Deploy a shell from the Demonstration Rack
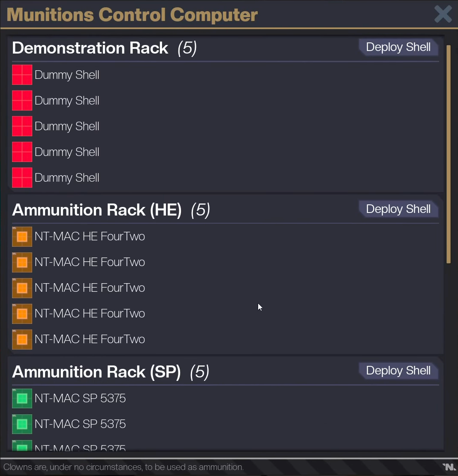 (398, 47)
